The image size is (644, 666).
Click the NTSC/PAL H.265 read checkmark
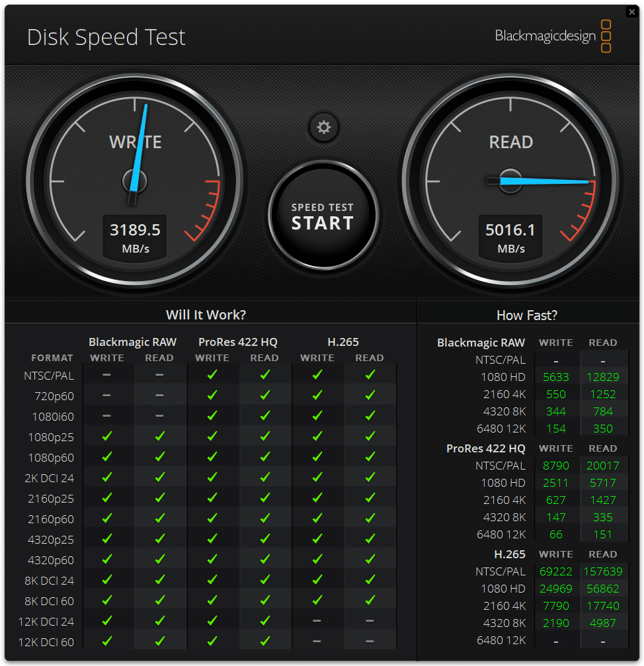tap(370, 374)
